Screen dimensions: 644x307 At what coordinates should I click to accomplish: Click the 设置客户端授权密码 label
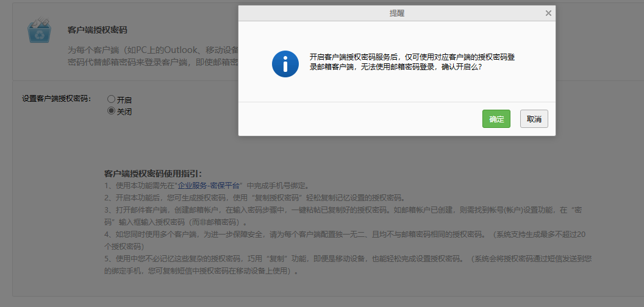coord(57,99)
